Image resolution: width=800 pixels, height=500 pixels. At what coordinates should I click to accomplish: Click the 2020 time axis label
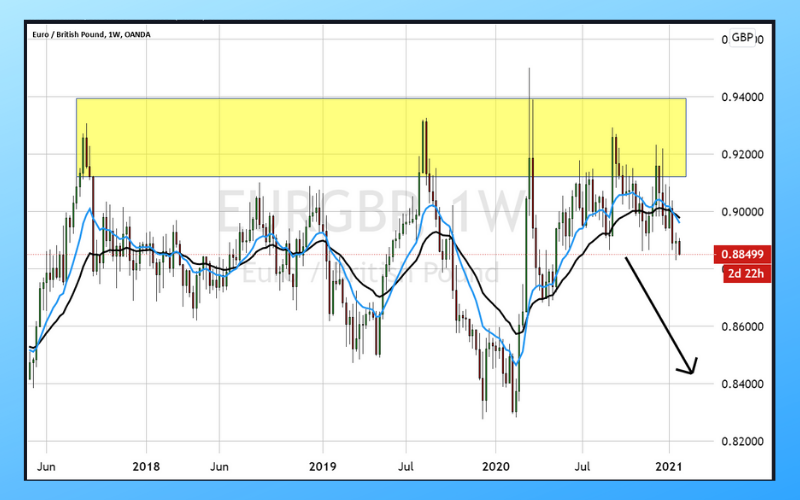point(497,466)
